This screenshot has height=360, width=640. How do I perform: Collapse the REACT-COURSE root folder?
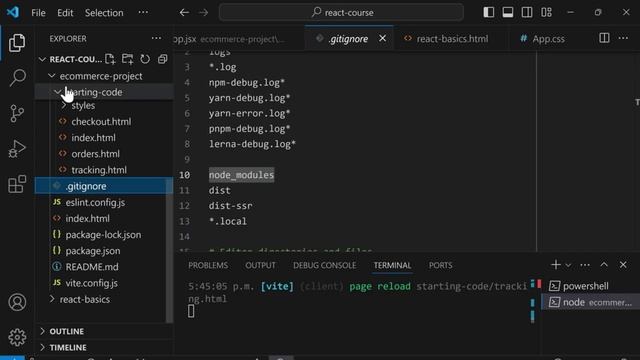[42, 60]
